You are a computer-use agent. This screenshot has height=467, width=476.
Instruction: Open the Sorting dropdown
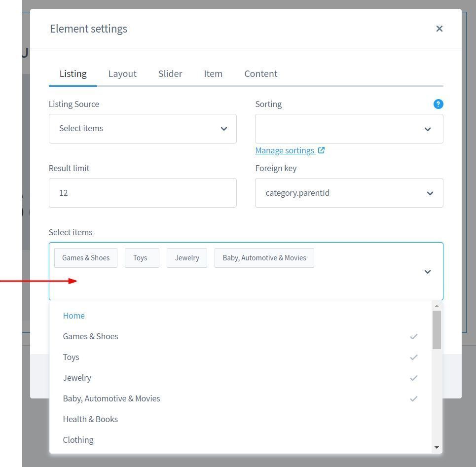tap(349, 129)
